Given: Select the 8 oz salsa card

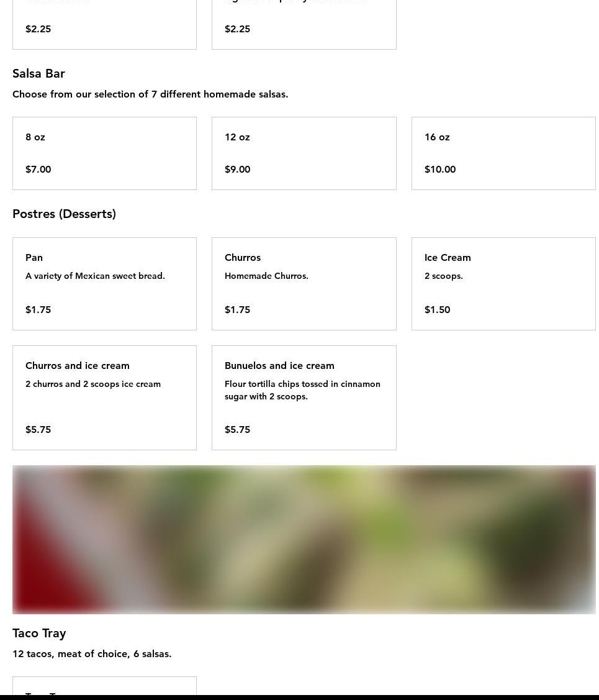Looking at the screenshot, I should pos(104,153).
